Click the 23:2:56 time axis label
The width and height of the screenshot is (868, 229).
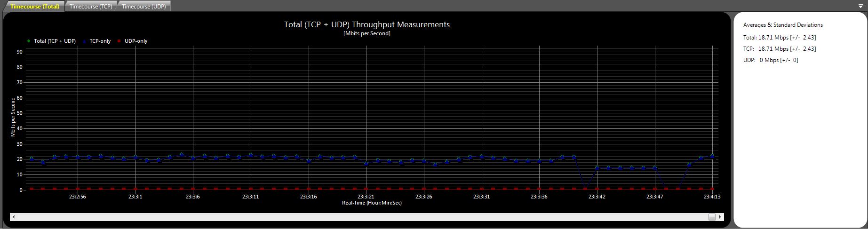pos(78,197)
